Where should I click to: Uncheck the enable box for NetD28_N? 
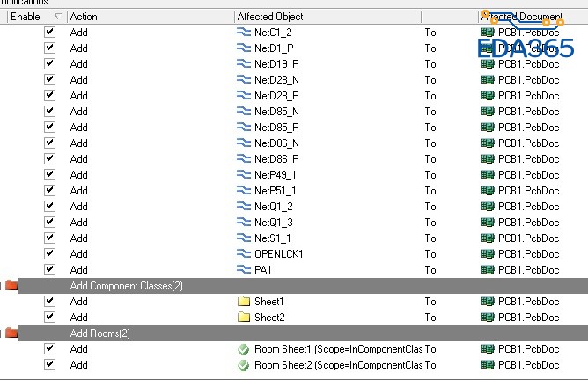point(49,79)
